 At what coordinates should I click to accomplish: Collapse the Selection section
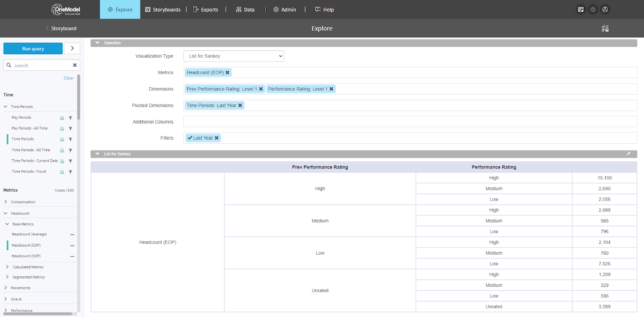click(x=97, y=43)
